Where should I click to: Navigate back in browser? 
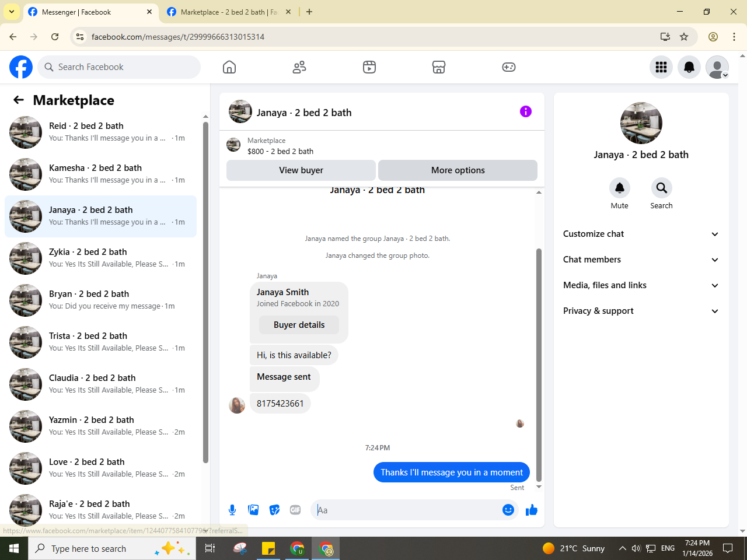coord(13,37)
